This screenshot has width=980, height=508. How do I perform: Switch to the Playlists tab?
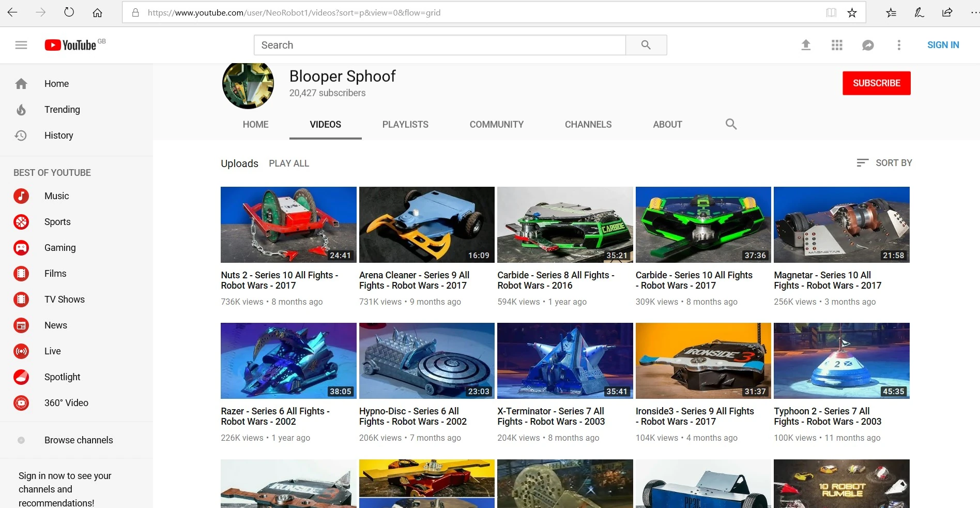tap(405, 125)
